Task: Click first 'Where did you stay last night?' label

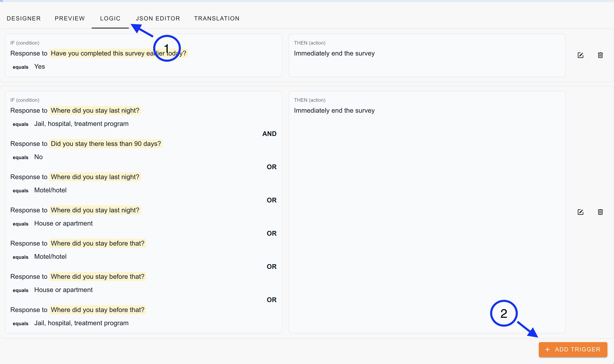Action: click(95, 110)
